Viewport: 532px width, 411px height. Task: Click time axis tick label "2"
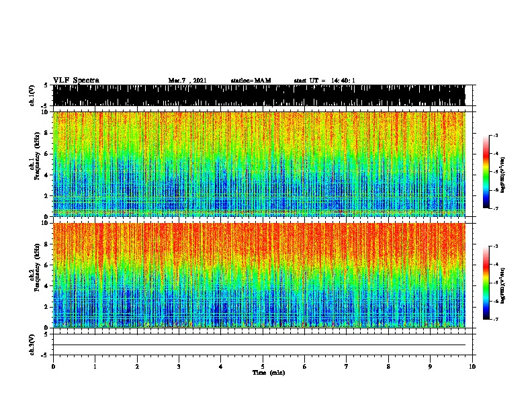coord(137,366)
